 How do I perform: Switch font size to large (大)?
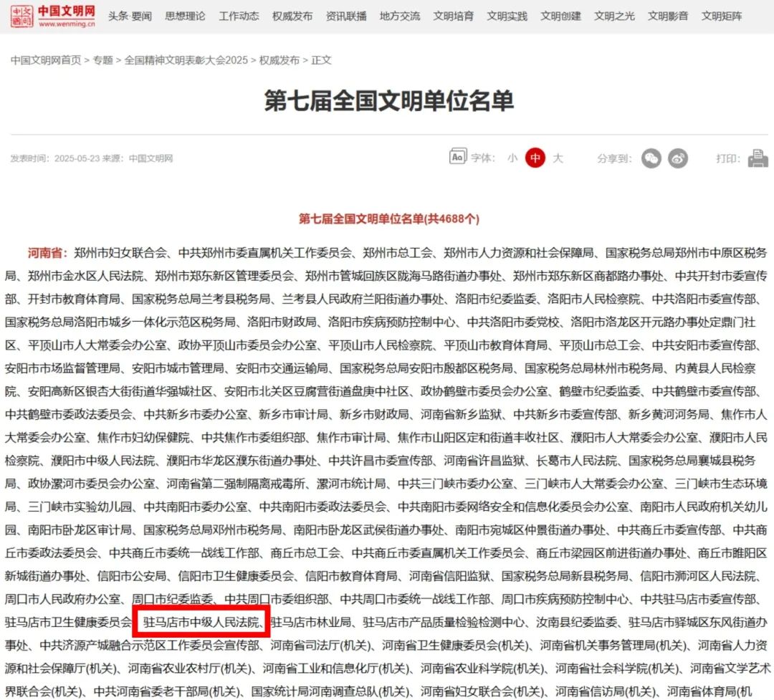[x=558, y=158]
